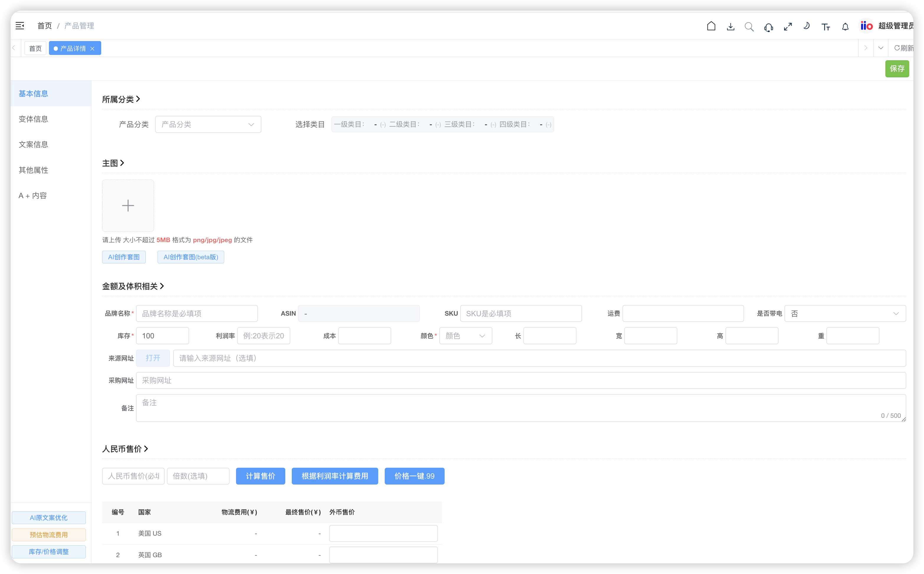Click the home icon in top toolbar
The height and width of the screenshot is (574, 924).
coord(711,26)
